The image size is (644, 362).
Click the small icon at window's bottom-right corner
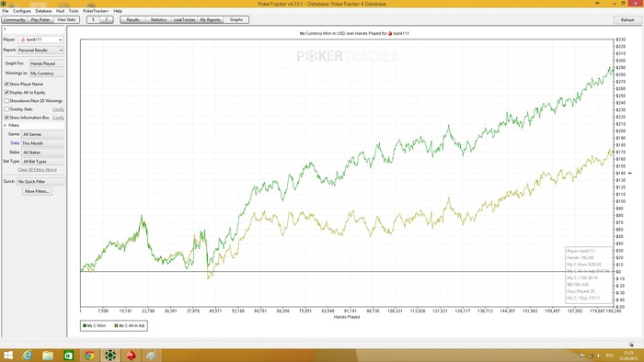[x=631, y=345]
